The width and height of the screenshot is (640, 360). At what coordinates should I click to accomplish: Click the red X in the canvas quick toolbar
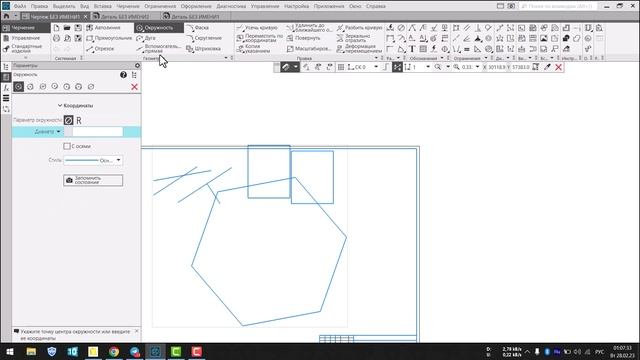coord(558,67)
